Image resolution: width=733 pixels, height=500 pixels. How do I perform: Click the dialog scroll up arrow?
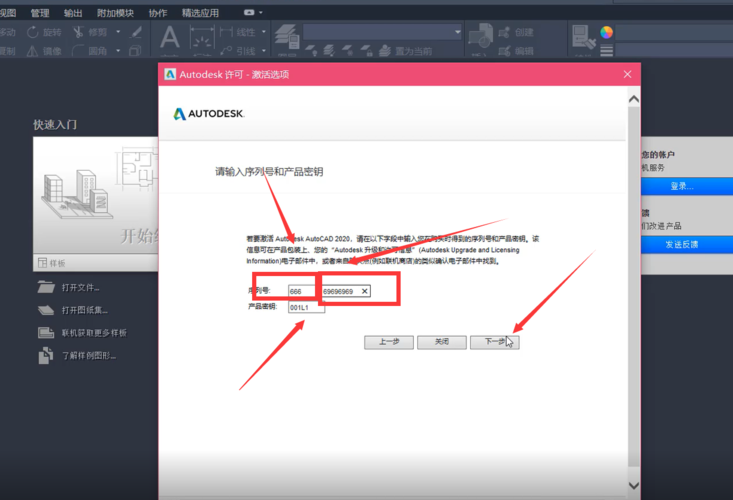(x=634, y=99)
